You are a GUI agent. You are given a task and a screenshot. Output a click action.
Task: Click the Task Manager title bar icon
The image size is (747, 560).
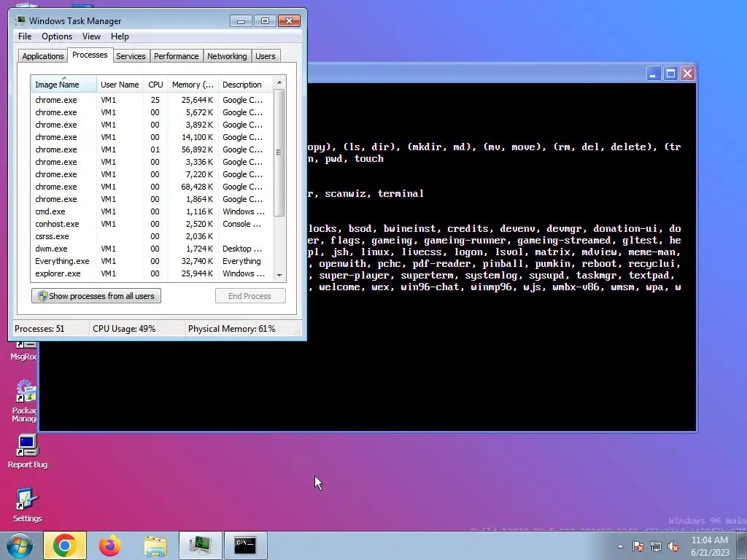click(x=20, y=20)
